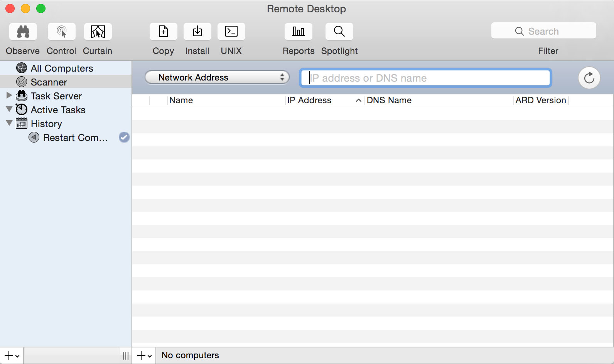Click the Observe binoculars icon

pyautogui.click(x=23, y=32)
